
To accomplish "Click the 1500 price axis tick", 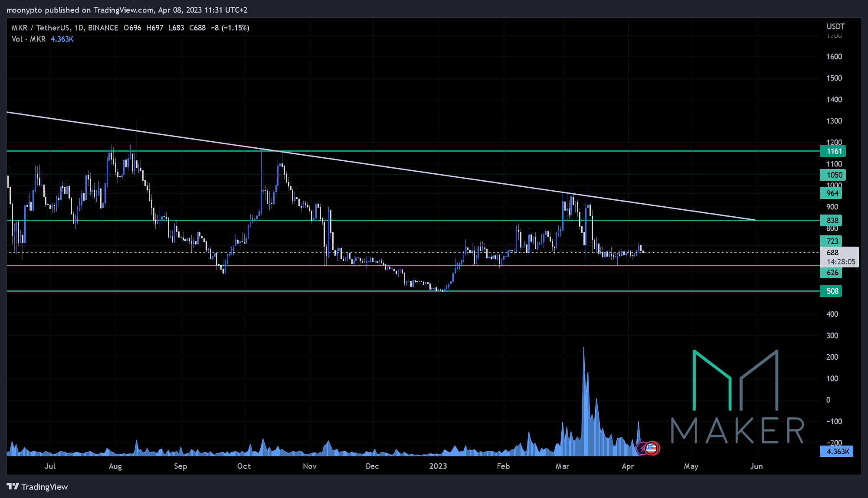I will point(834,78).
